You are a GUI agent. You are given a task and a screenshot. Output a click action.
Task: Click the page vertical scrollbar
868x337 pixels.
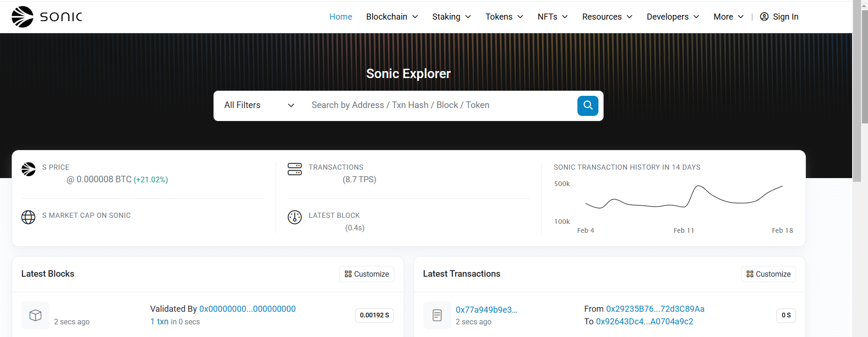pyautogui.click(x=857, y=93)
